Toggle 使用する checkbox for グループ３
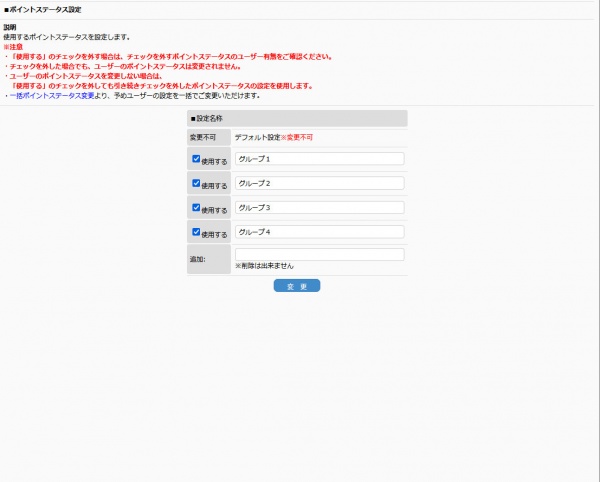 196,206
